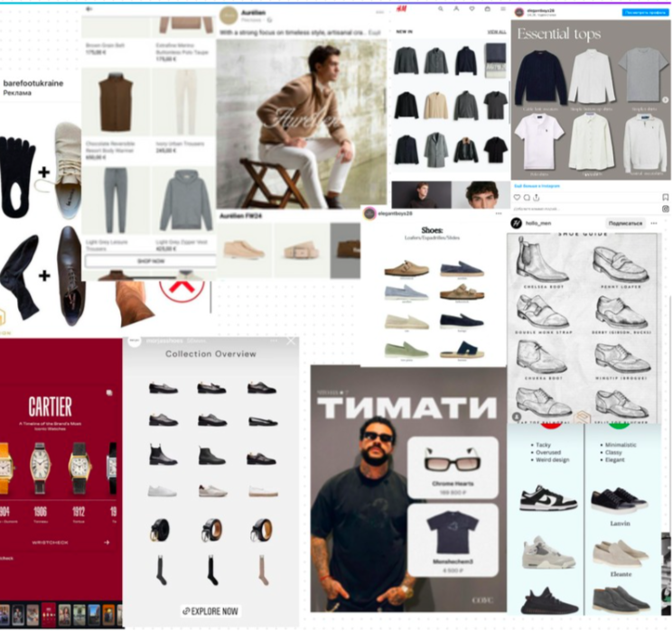
Task: Open the H&M hamburger menu
Action: point(503,8)
